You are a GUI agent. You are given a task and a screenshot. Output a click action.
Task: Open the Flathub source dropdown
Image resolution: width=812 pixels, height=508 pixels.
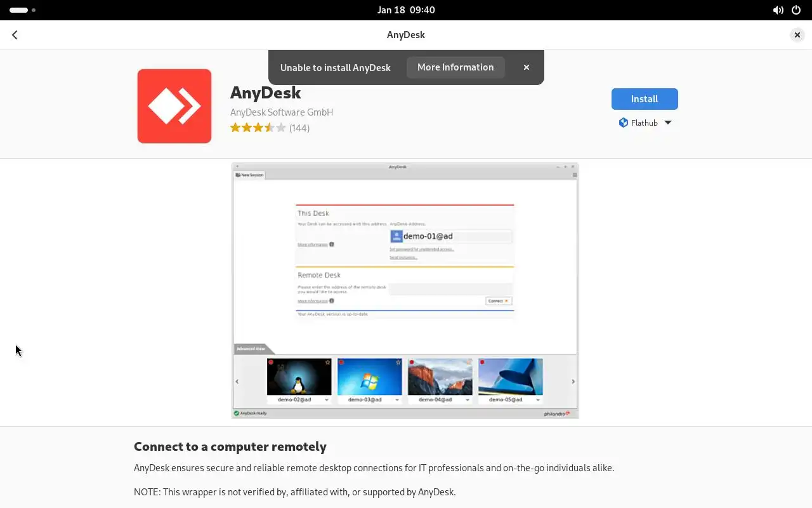[645, 123]
